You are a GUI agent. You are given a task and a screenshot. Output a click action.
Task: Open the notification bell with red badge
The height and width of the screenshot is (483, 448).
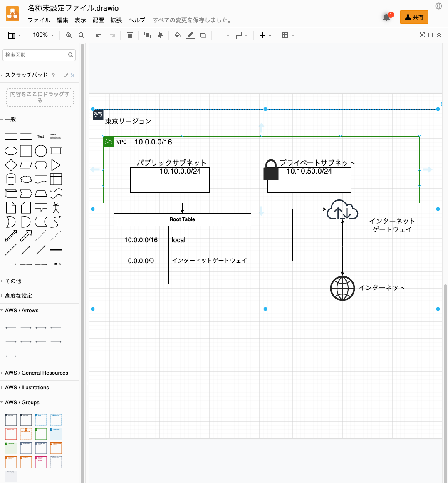pyautogui.click(x=386, y=17)
